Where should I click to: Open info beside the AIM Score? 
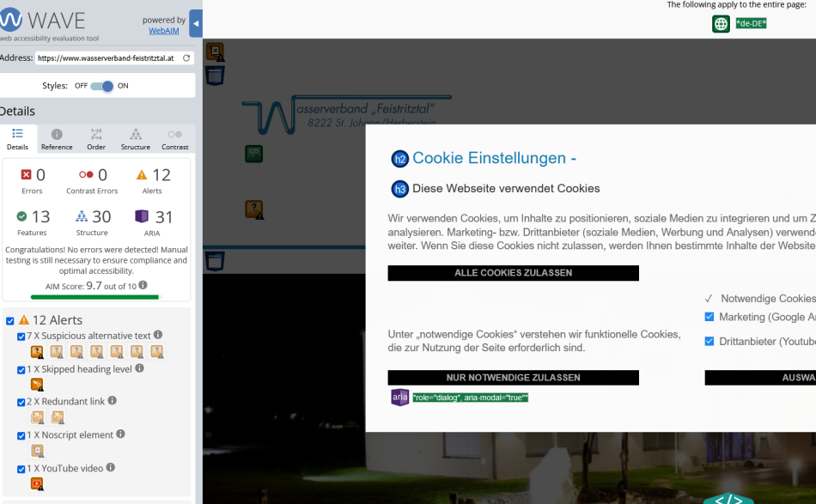pyautogui.click(x=143, y=285)
